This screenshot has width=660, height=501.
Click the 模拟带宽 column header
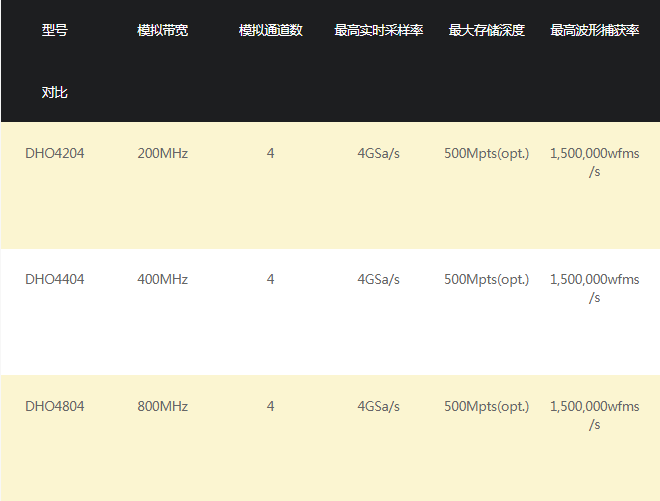162,30
